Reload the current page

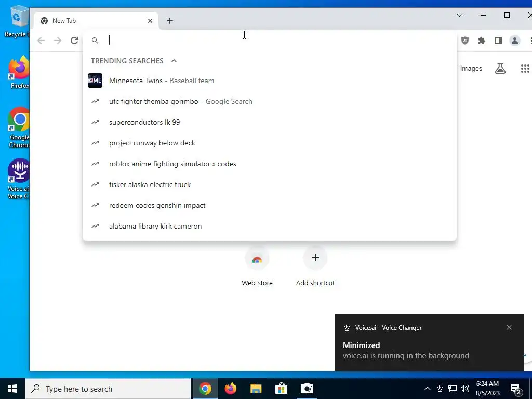74,41
